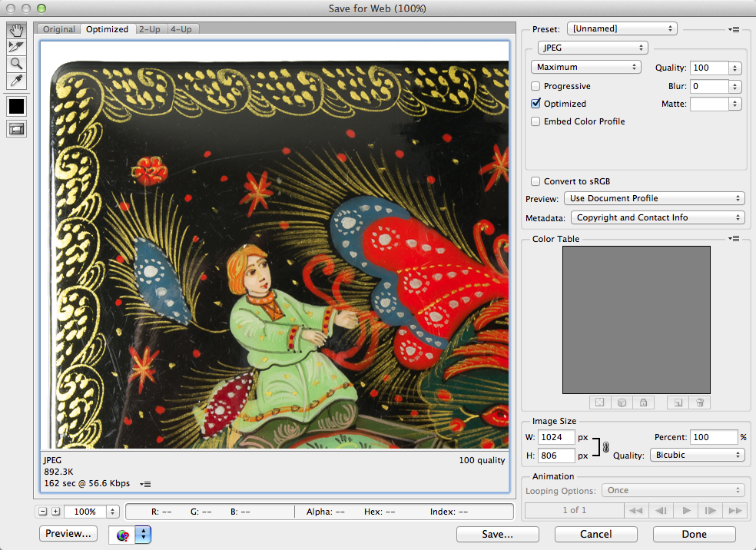Viewport: 756px width, 550px height.
Task: Toggle slices visibility icon
Action: pos(16,129)
